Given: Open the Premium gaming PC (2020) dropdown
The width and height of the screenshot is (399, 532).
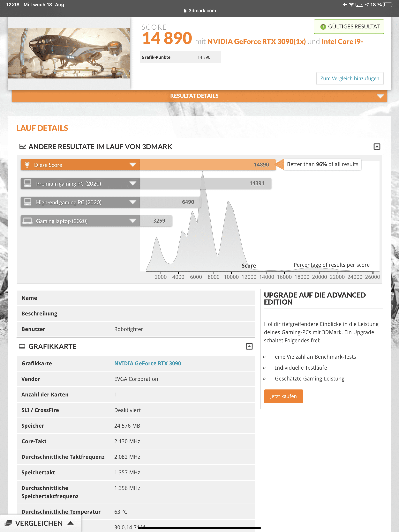Looking at the screenshot, I should pos(133,183).
